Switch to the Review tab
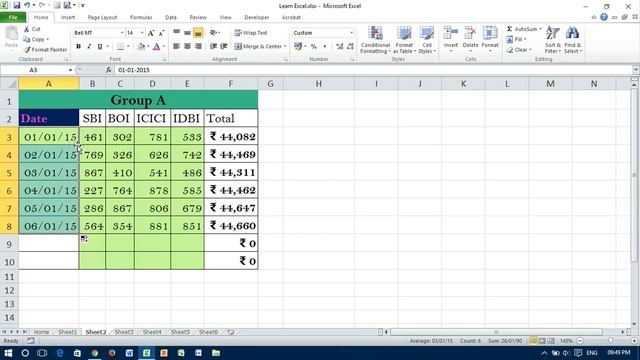Viewport: 640px width, 360px height. [x=198, y=17]
